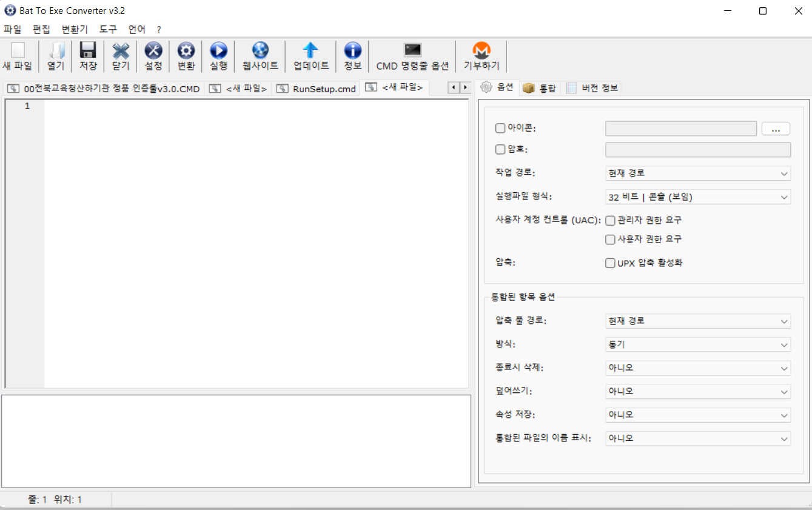Switch to the 버전 정보 tab
This screenshot has width=812, height=510.
coord(592,88)
